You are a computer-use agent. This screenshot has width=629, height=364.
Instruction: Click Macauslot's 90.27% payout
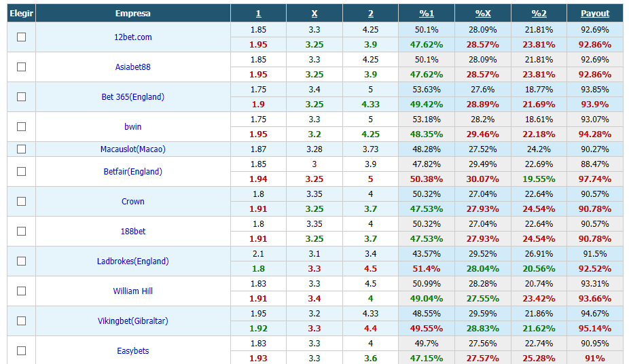(595, 149)
